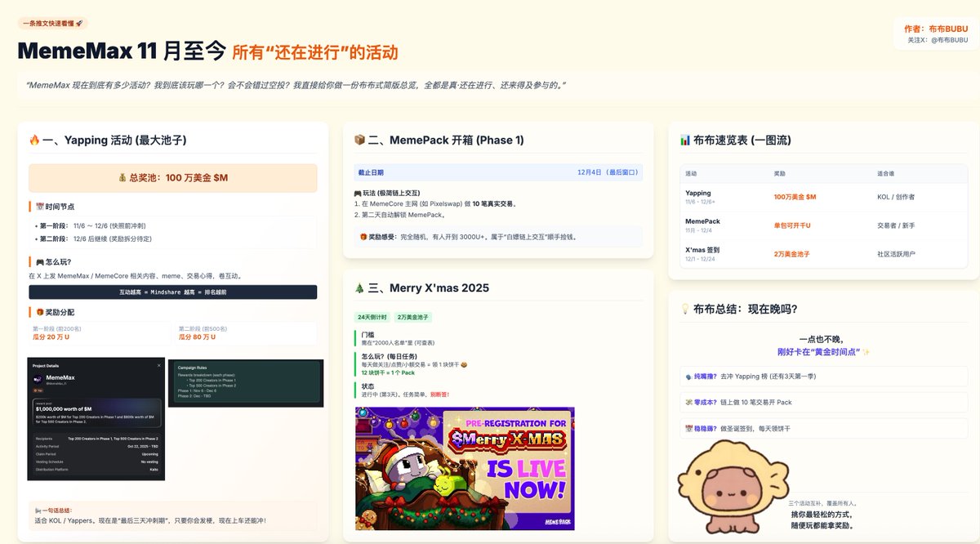Click the '第一阶段 (前200名)' reward box

[x=100, y=332]
